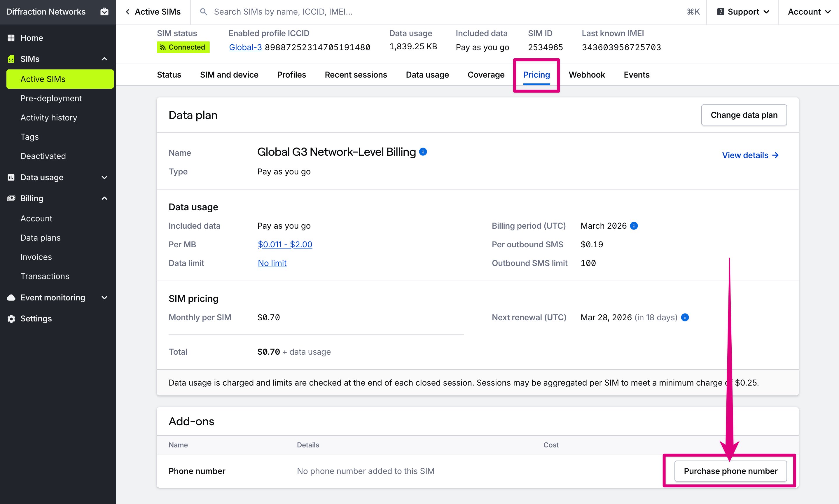Click the Settings gear icon

pyautogui.click(x=11, y=318)
